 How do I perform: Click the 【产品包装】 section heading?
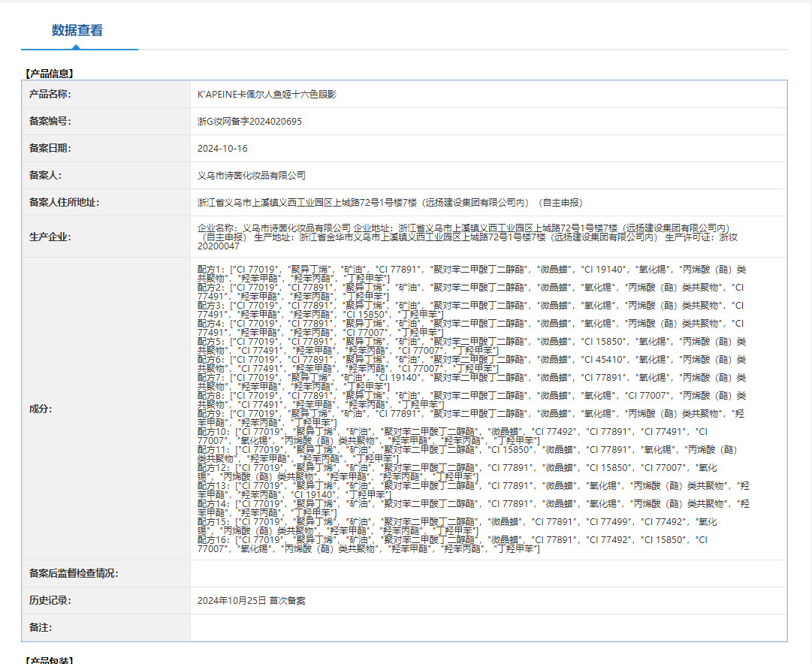click(49, 659)
